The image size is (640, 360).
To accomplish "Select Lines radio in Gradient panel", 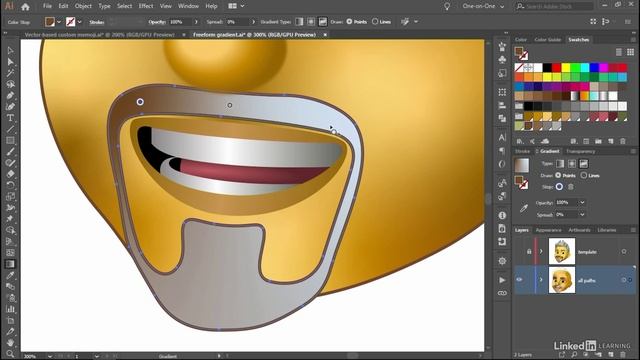I will pos(584,175).
